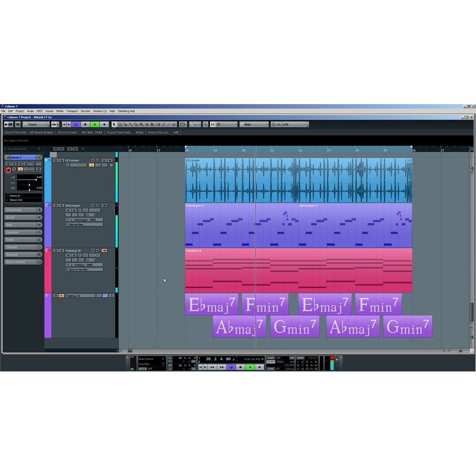Open the Touch automation mode dropdown
Screen dimensions: 476x476
click(37, 125)
